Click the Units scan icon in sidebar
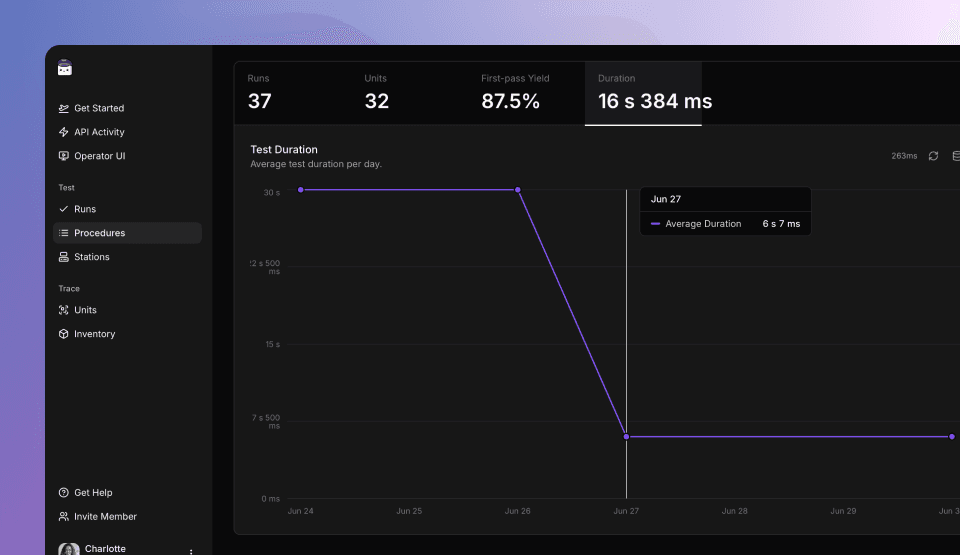960x555 pixels. point(64,310)
